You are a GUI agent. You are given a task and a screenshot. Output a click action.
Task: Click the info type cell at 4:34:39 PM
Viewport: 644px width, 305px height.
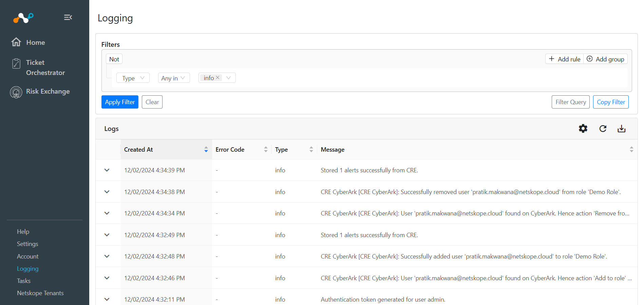tap(280, 170)
